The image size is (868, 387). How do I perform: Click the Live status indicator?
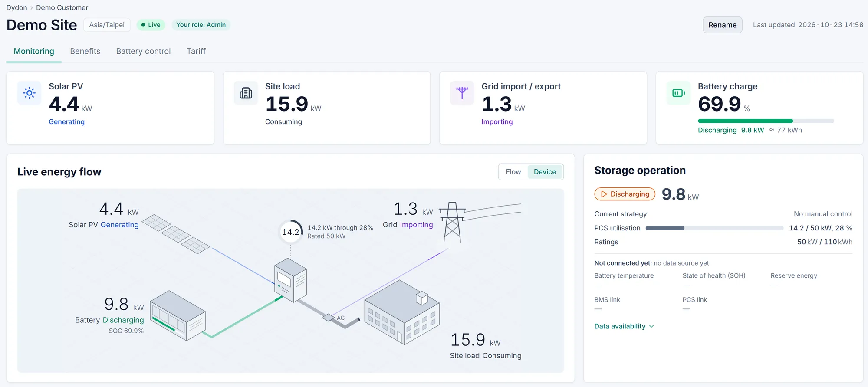pos(151,25)
